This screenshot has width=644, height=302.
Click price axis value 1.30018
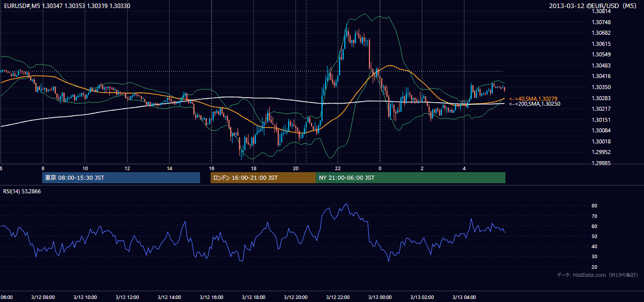[601, 141]
